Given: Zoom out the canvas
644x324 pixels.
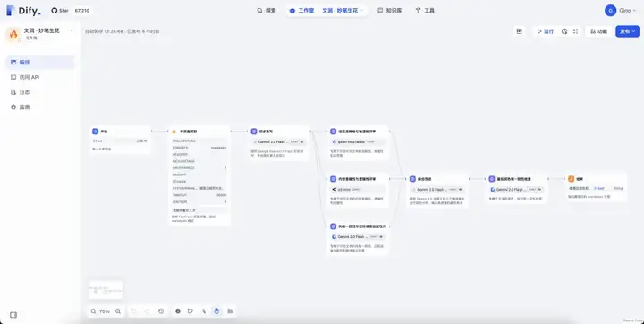Looking at the screenshot, I should [x=93, y=311].
